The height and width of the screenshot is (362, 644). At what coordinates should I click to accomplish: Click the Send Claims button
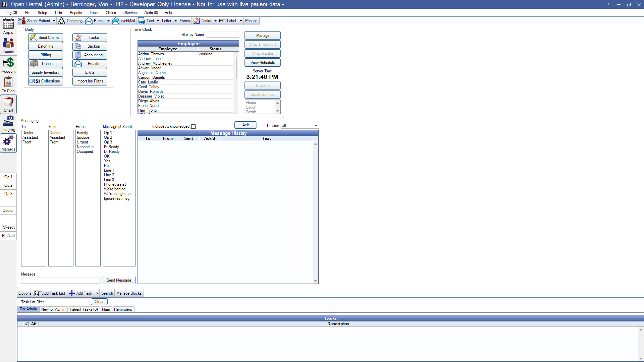tap(46, 38)
